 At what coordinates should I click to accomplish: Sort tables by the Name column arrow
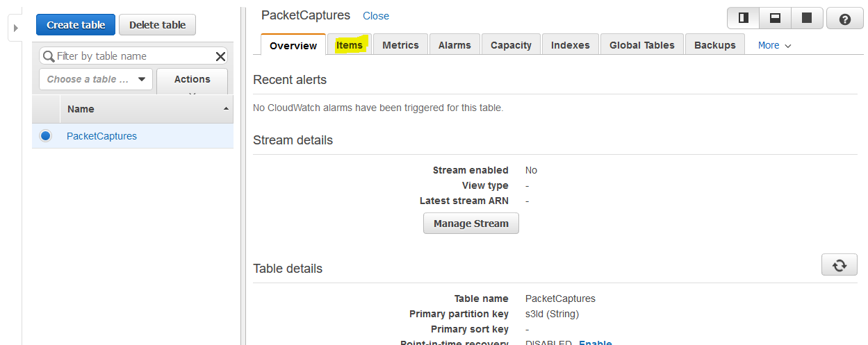pyautogui.click(x=226, y=110)
